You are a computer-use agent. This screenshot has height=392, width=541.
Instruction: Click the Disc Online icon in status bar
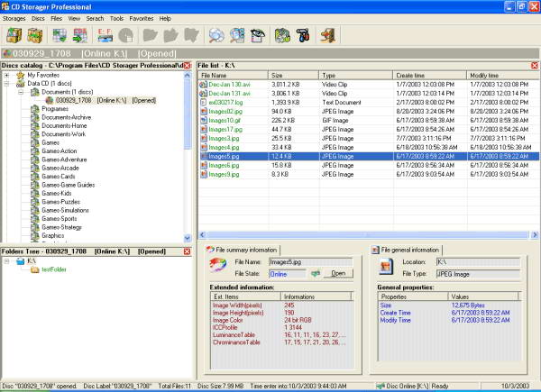[x=381, y=386]
